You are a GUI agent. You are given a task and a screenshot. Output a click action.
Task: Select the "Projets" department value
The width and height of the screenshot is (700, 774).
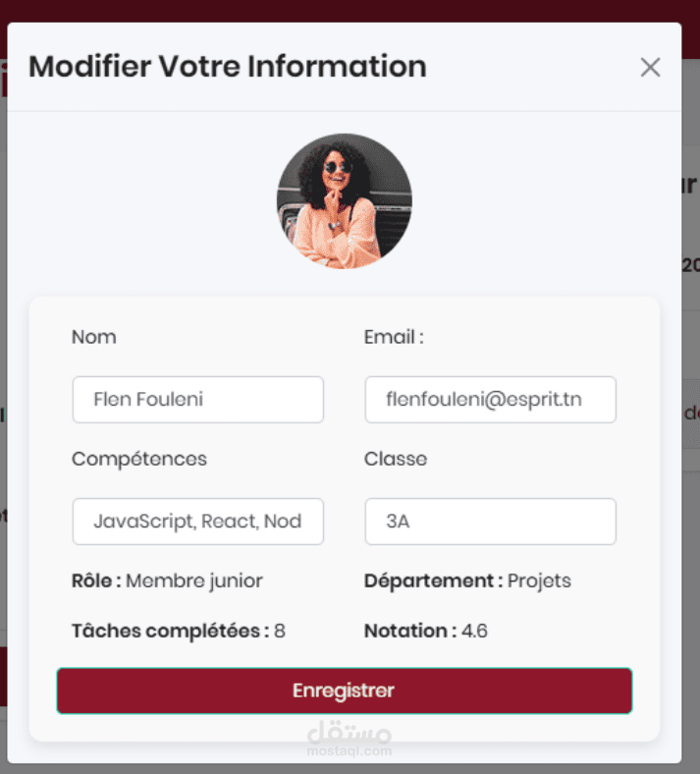tap(539, 580)
